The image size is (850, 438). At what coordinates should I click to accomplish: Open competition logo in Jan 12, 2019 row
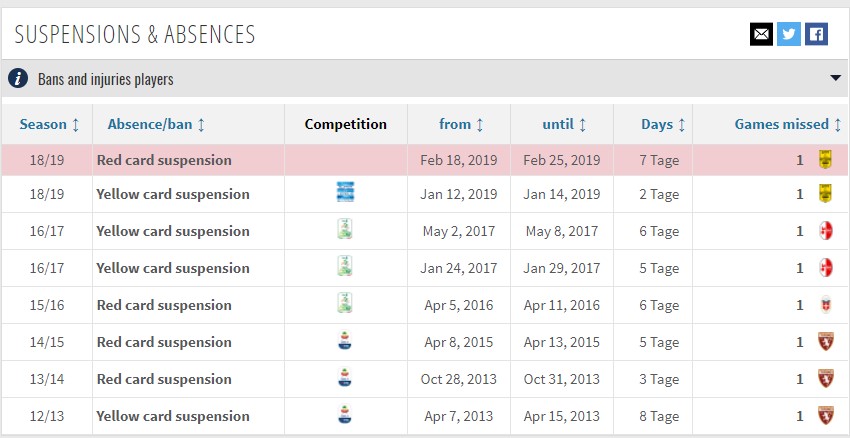(345, 192)
